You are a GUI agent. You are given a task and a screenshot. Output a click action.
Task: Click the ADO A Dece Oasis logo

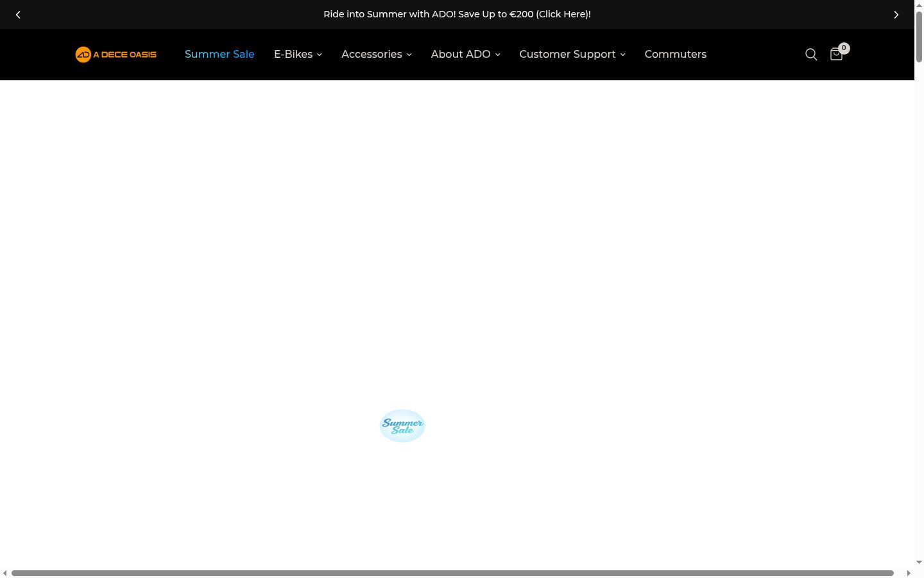(116, 55)
